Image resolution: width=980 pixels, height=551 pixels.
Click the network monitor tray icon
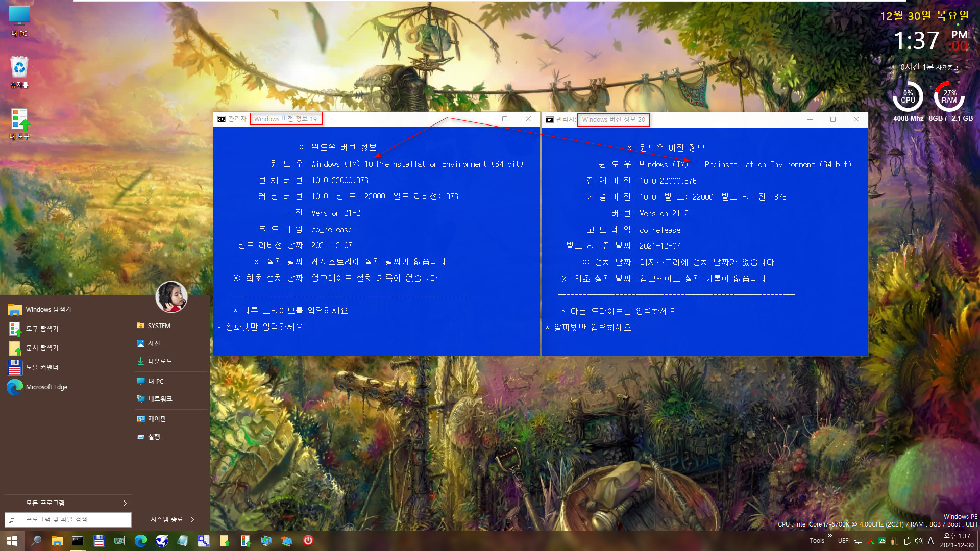tap(858, 541)
